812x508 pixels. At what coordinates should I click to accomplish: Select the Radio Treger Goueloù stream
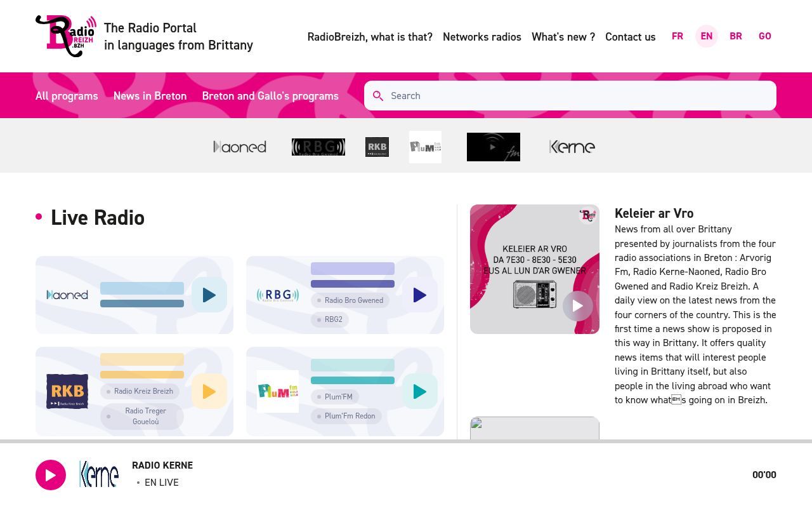(142, 417)
